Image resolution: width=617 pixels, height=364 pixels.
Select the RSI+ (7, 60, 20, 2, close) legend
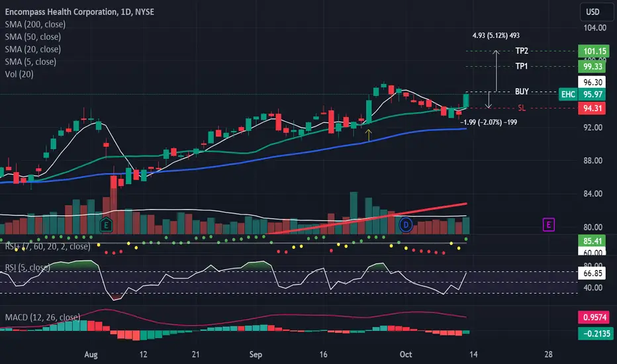click(48, 247)
